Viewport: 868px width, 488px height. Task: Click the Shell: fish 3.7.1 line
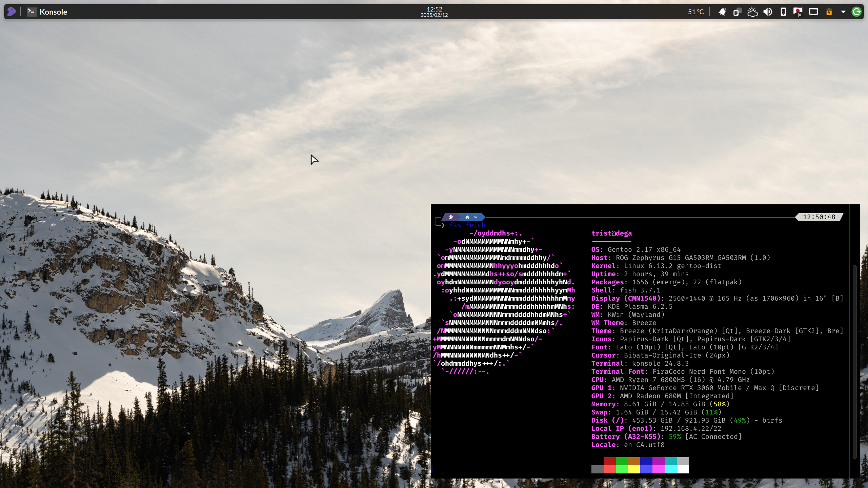pyautogui.click(x=626, y=290)
